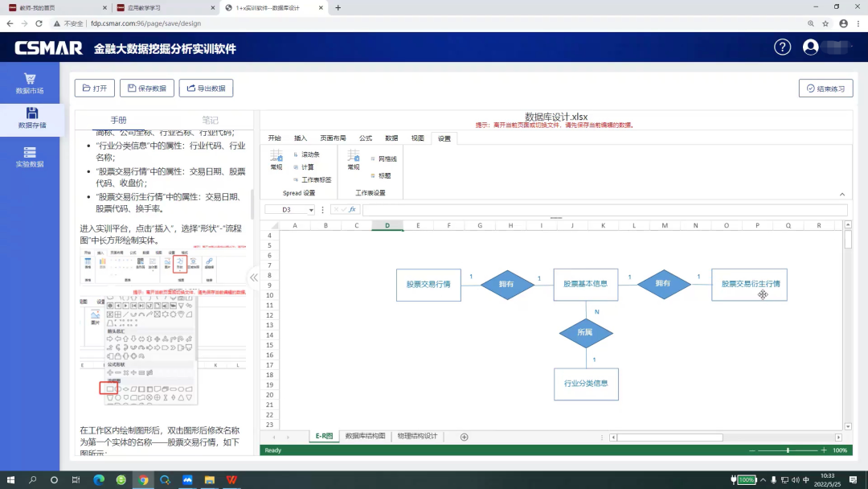Click the 常规 icon under Spread 设置
868x489 pixels.
[276, 160]
